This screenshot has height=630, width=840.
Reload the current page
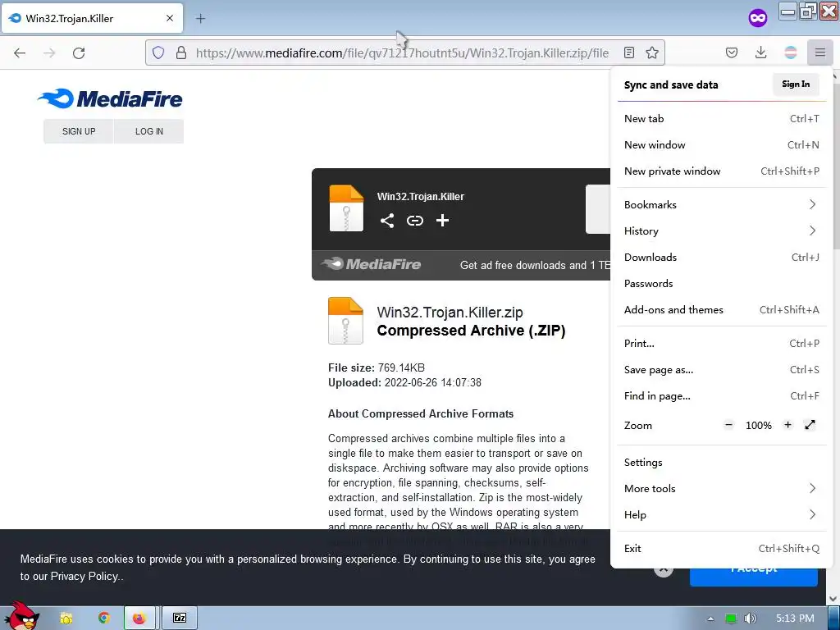click(x=79, y=53)
